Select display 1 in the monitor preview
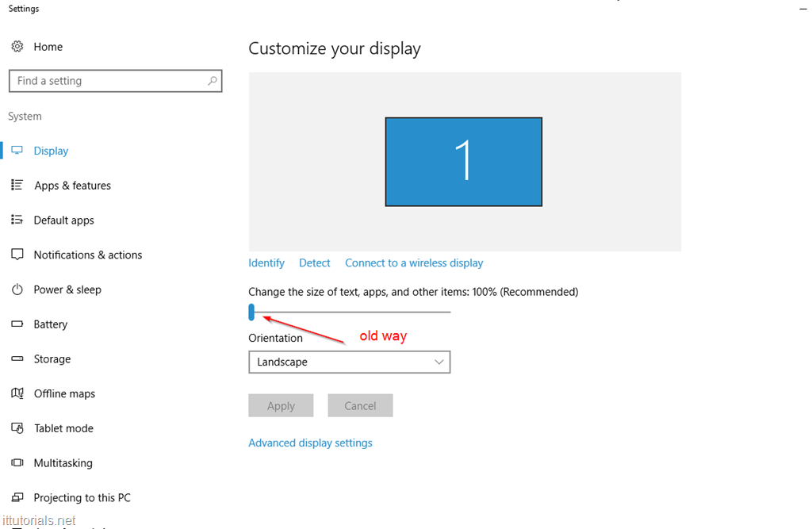Viewport: 812px width, 529px height. coord(463,161)
